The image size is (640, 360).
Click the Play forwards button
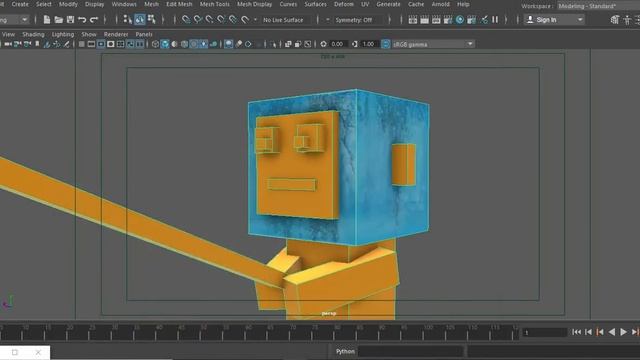[623, 332]
